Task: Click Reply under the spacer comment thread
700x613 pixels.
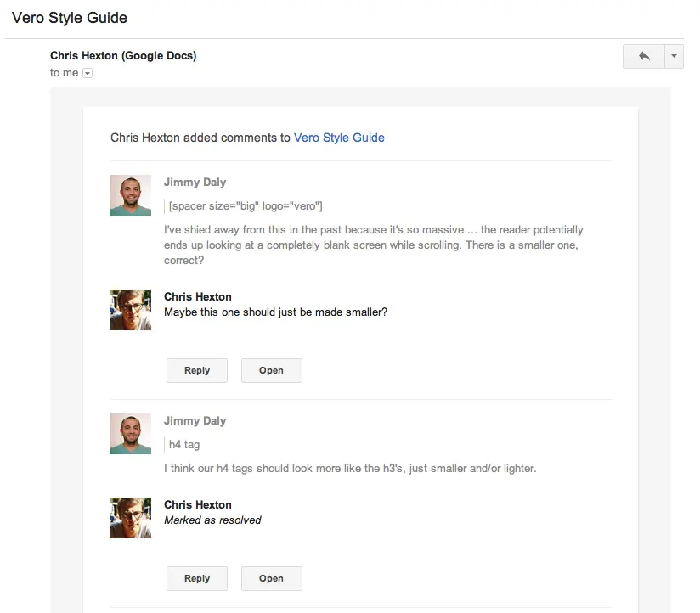Action: 196,370
